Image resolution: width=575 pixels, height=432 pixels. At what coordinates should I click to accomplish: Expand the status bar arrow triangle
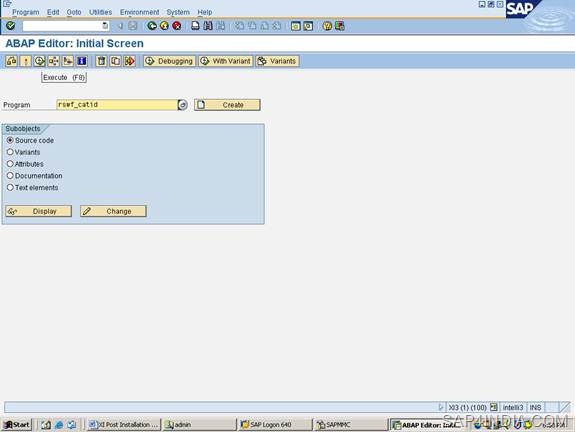pyautogui.click(x=441, y=407)
